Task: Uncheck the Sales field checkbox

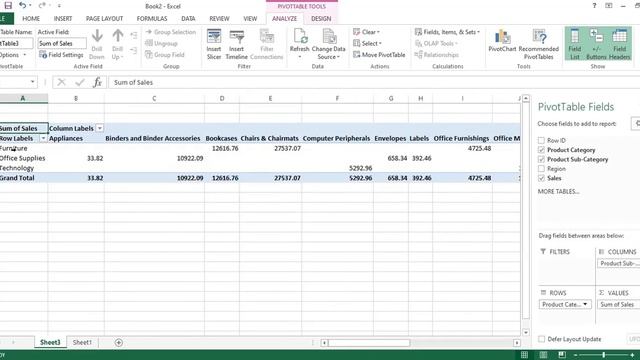Action: (x=541, y=178)
